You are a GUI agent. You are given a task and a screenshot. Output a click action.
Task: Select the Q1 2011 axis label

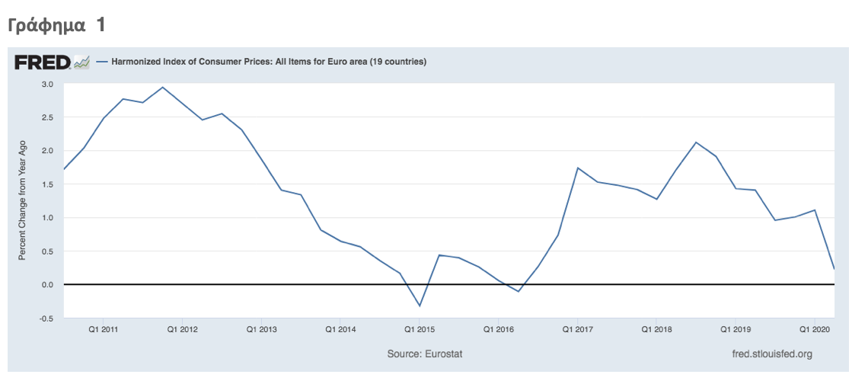(x=103, y=330)
